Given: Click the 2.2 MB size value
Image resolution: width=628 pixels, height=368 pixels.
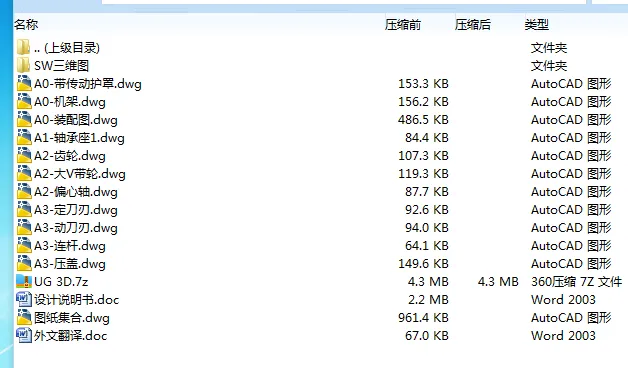Looking at the screenshot, I should (x=428, y=300).
